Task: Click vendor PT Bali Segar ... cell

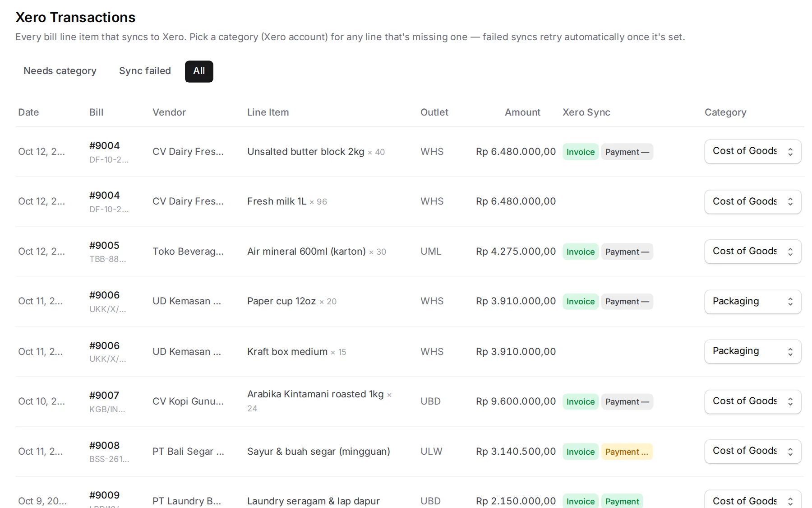Action: [x=188, y=452]
